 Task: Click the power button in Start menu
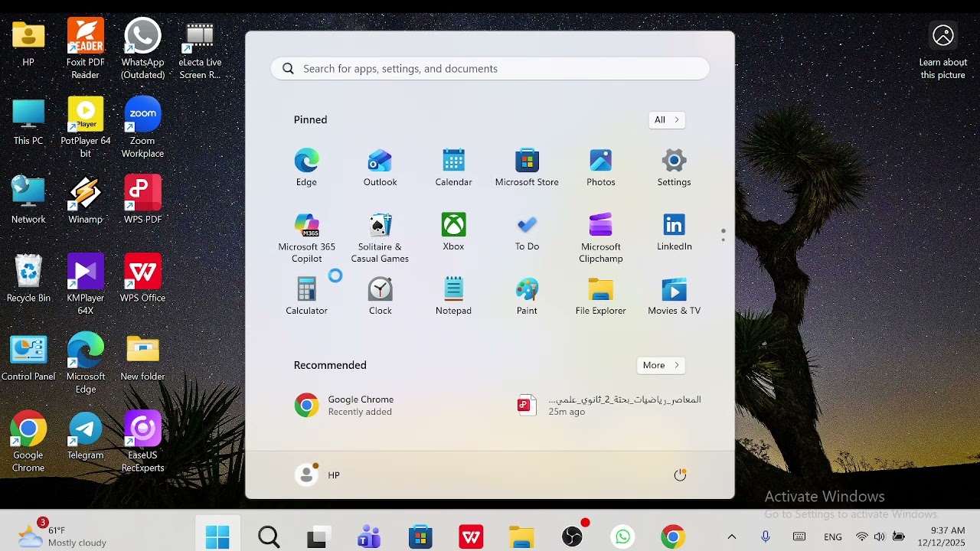680,475
